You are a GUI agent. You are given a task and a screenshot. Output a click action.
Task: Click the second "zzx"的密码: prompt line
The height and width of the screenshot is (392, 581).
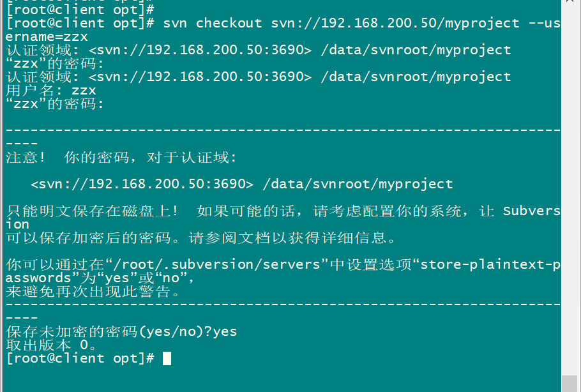click(54, 103)
